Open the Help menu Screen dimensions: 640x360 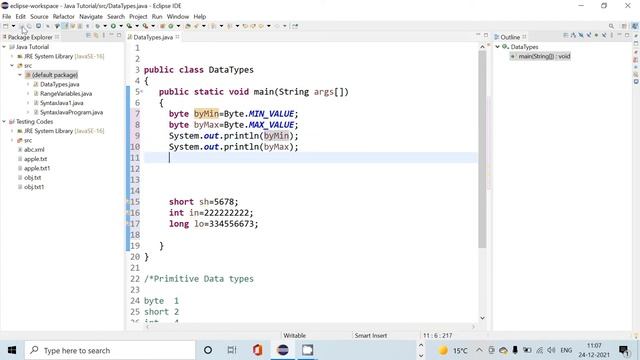pos(200,16)
